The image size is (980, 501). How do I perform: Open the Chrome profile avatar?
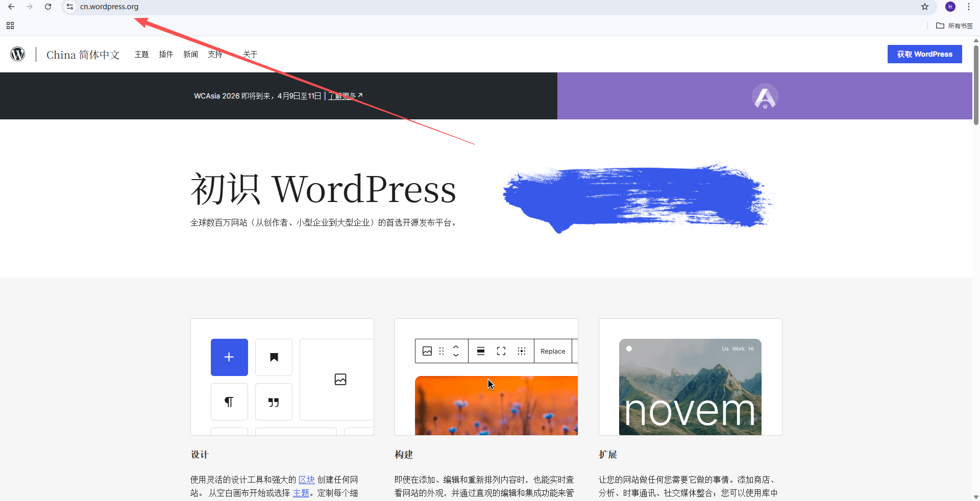950,7
